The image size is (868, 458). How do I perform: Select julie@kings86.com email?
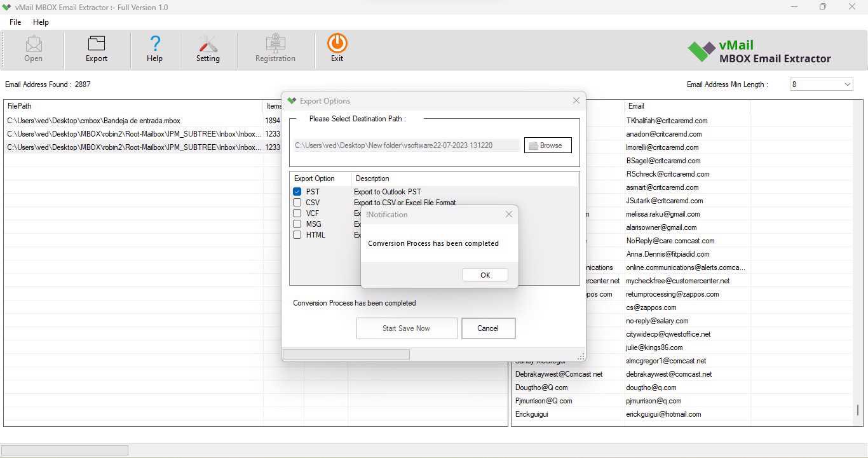(x=654, y=347)
